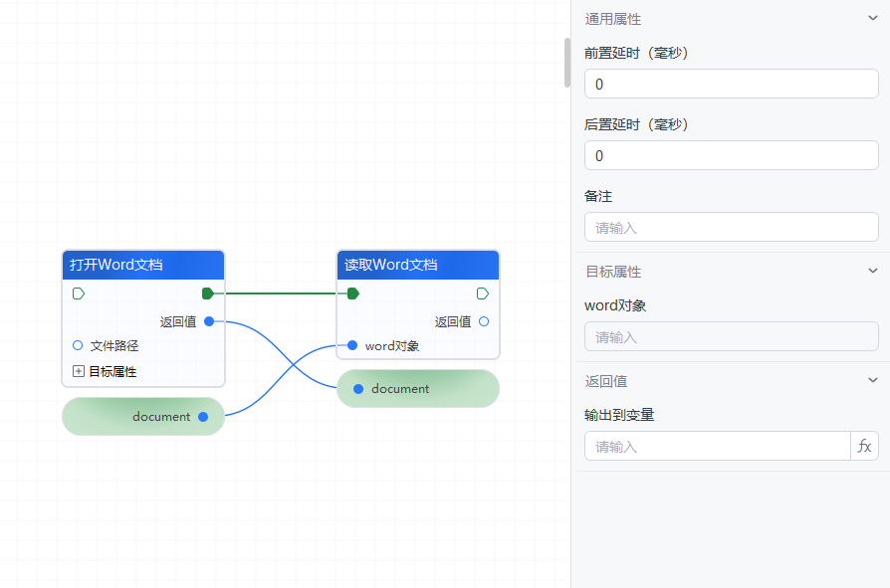Click 返回值 port on 打开Word文档 node
Image resolution: width=890 pixels, height=588 pixels.
[x=209, y=321]
